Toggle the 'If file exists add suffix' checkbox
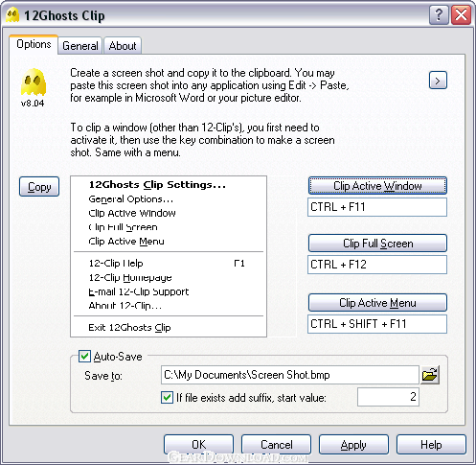Screen dimensions: 476x465 click(x=167, y=398)
